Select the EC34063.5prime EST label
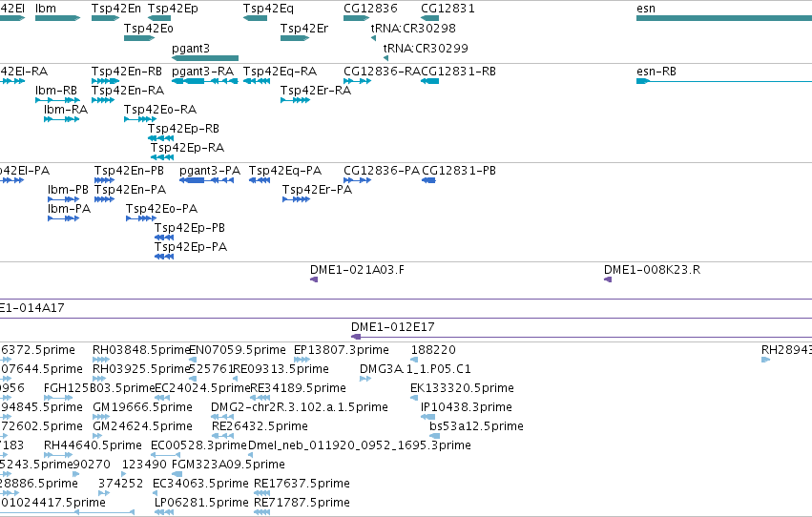This screenshot has width=812, height=517. click(x=200, y=484)
